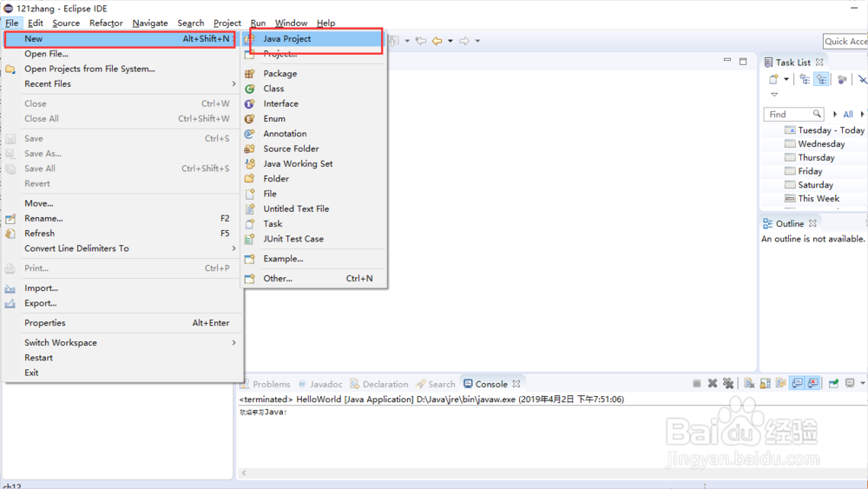
Task: Toggle Show Console on Standard Error Change
Action: pyautogui.click(x=813, y=383)
